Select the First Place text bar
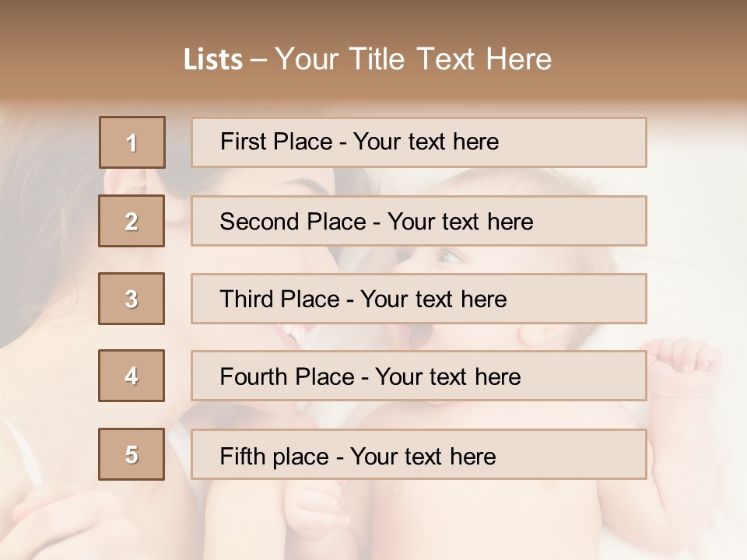The width and height of the screenshot is (747, 560). 419,142
